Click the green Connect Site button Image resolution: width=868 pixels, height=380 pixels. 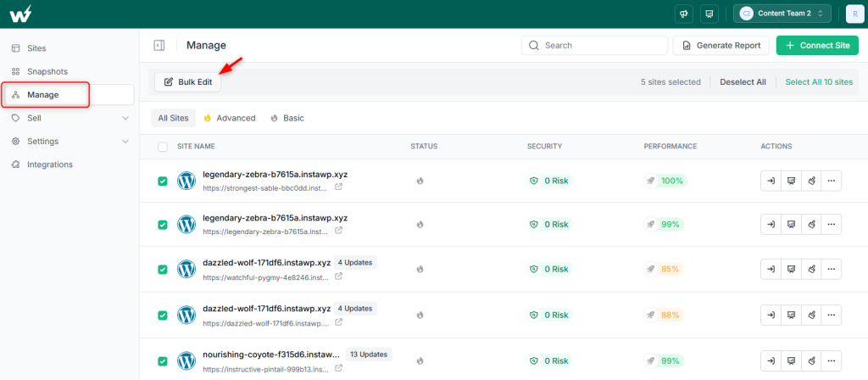(817, 46)
